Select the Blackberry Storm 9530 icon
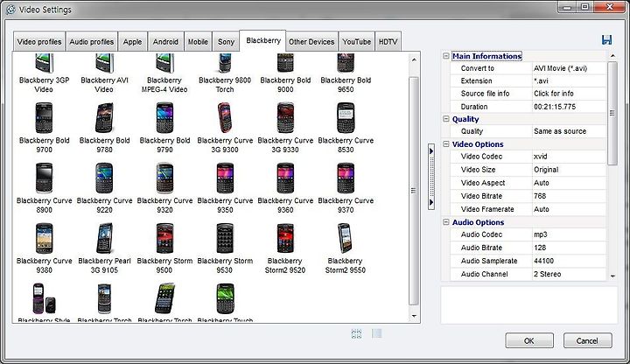630x364 pixels. click(x=225, y=238)
